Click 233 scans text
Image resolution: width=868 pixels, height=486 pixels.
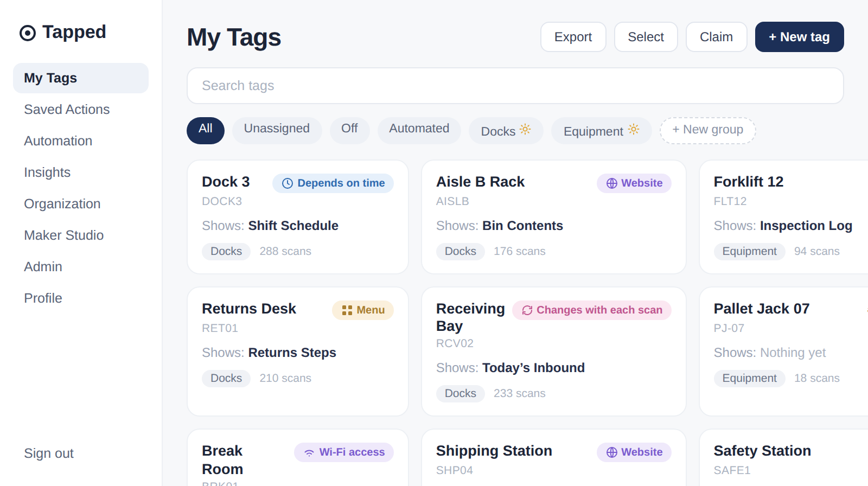pos(520,393)
